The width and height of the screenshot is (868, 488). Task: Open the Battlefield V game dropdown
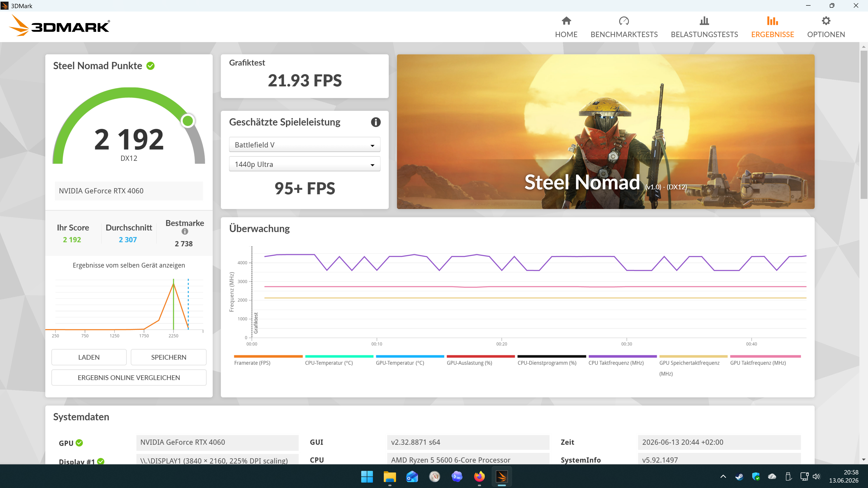click(x=305, y=145)
